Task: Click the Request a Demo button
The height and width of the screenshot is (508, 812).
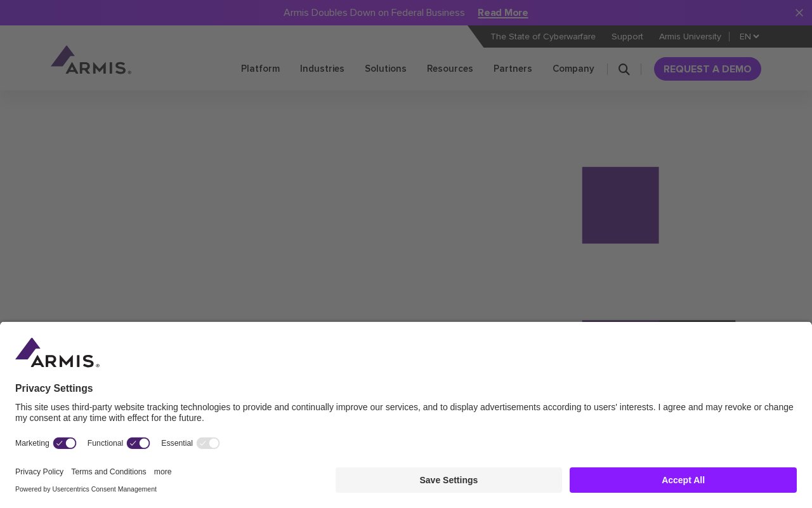Action: pyautogui.click(x=707, y=69)
